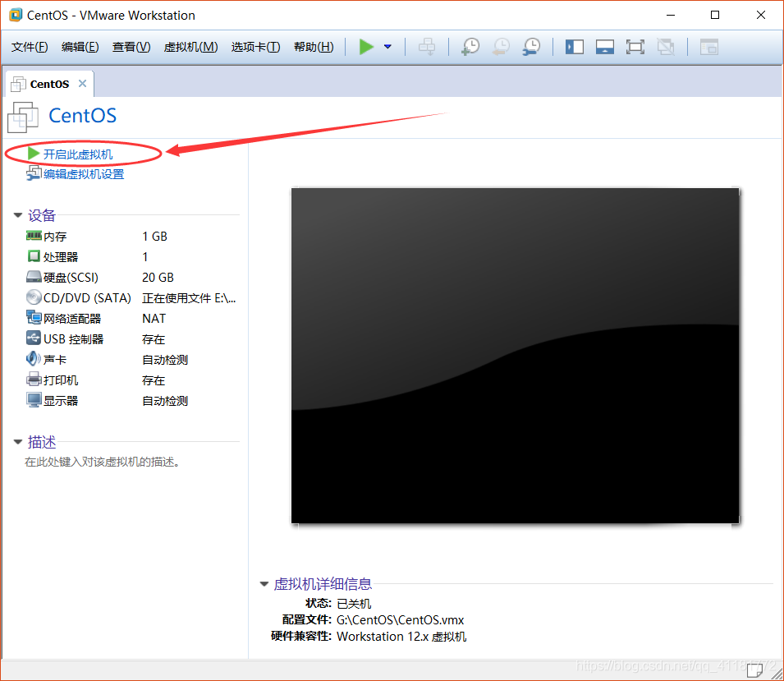The width and height of the screenshot is (784, 681).
Task: Click the 已关机 status value
Action: click(x=354, y=604)
